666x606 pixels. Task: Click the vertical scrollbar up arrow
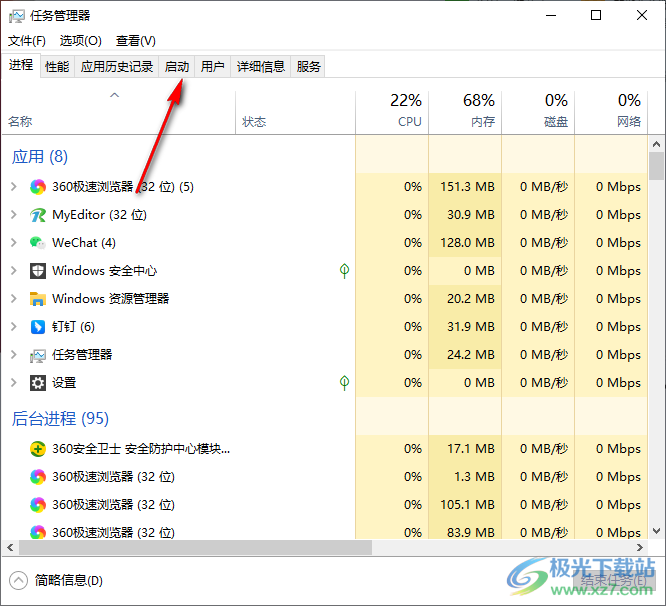pos(656,144)
